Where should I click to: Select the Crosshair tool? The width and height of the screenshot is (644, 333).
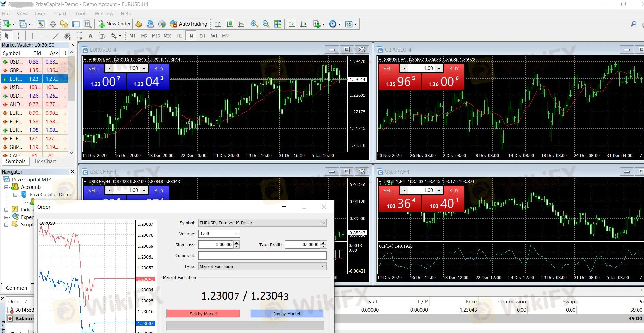coord(19,36)
